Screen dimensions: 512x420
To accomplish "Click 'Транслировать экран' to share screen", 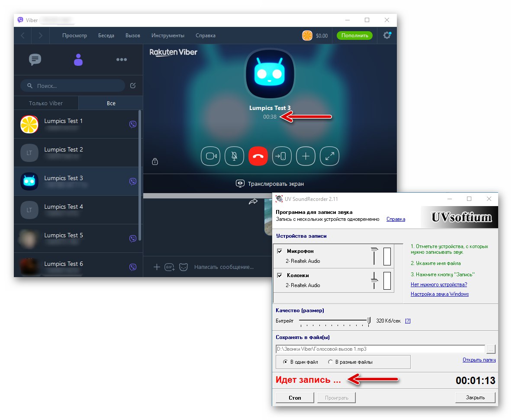I will point(270,184).
